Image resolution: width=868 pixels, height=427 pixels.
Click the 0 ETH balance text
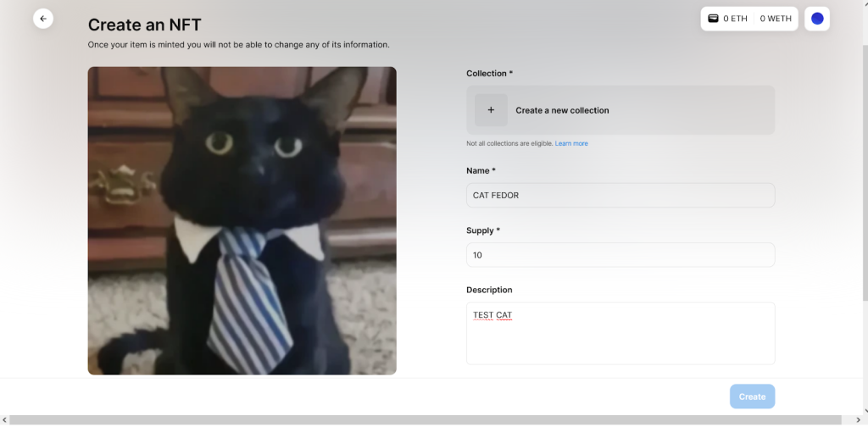pos(735,19)
